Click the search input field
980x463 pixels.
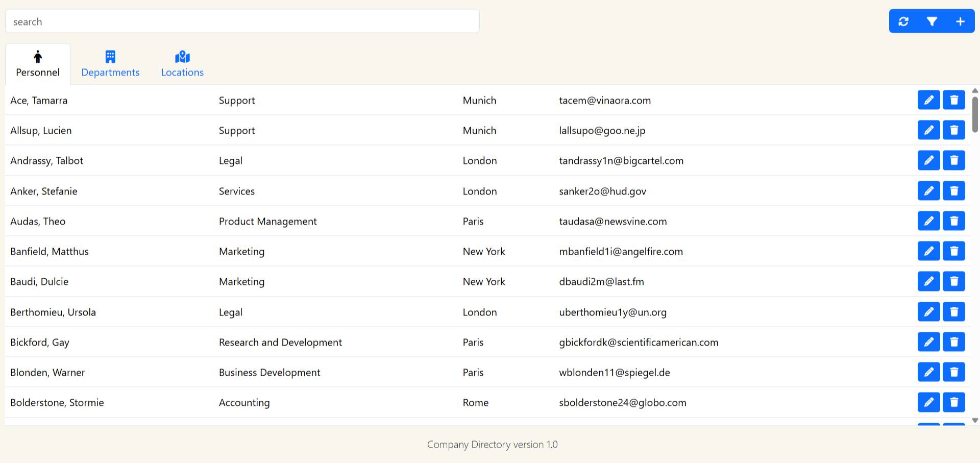[242, 21]
